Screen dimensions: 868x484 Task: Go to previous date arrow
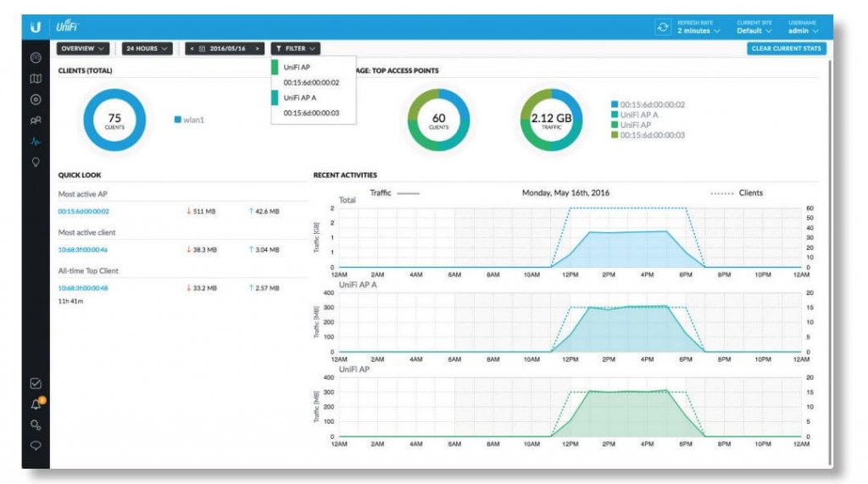[x=192, y=48]
